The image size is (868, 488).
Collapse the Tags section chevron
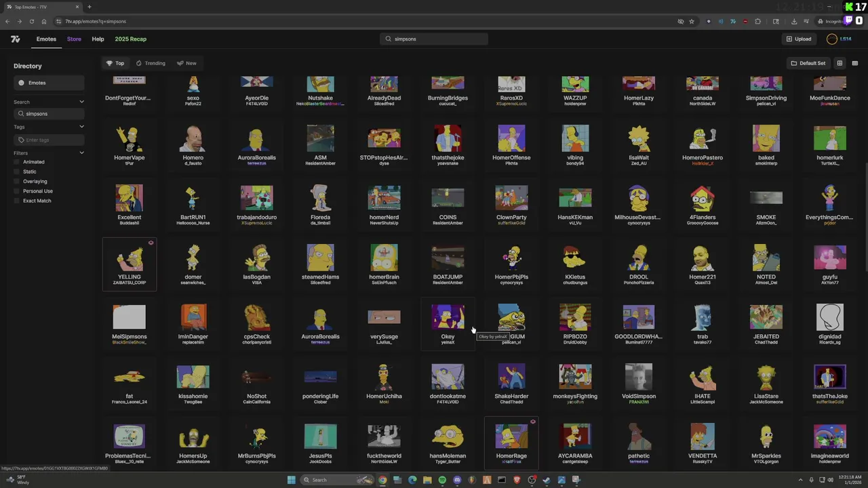coord(81,127)
